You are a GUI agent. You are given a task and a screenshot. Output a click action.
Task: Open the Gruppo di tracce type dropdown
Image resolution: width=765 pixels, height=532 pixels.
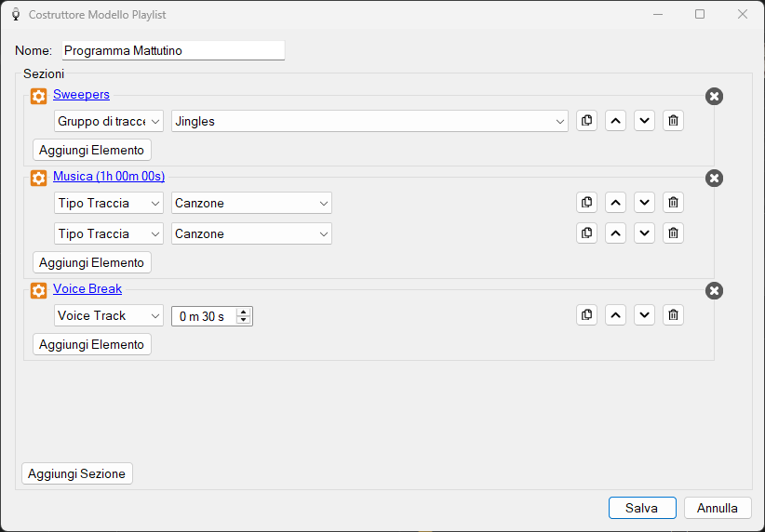pos(108,121)
